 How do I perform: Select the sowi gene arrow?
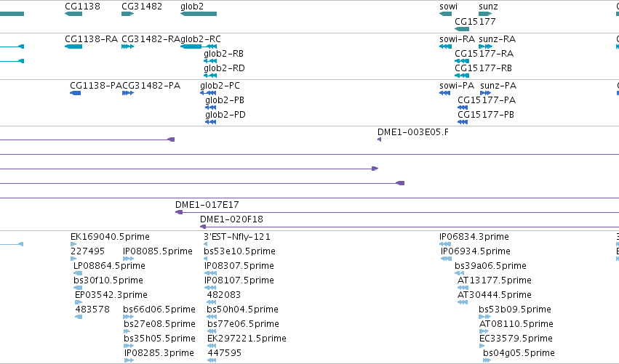click(x=445, y=14)
